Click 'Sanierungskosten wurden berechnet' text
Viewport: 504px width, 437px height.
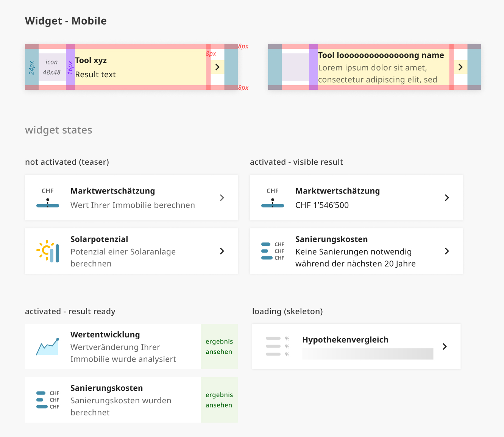(121, 406)
